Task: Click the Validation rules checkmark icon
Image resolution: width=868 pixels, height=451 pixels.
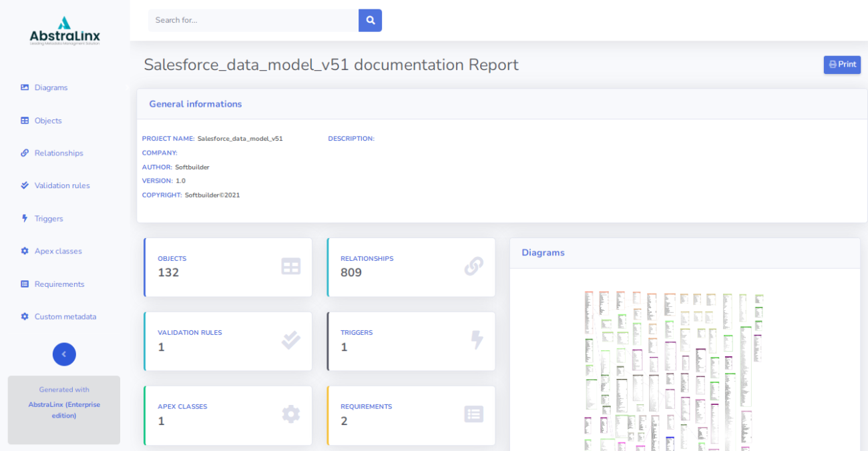Action: click(x=25, y=185)
